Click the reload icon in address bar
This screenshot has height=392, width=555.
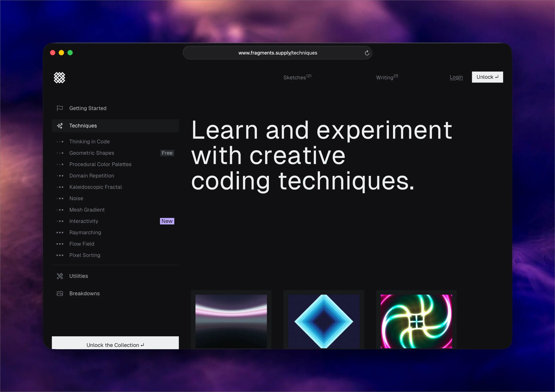click(x=367, y=53)
